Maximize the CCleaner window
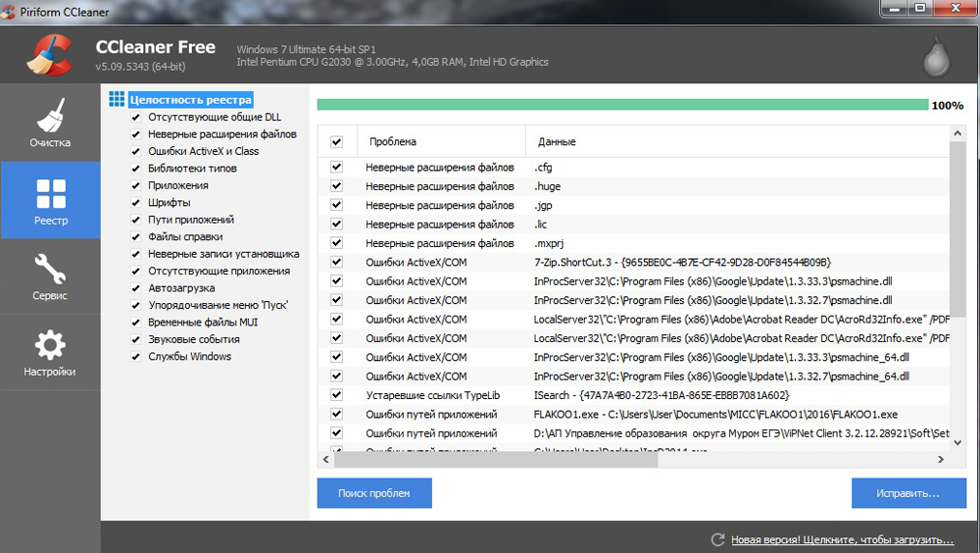Image resolution: width=980 pixels, height=553 pixels. pos(920,9)
